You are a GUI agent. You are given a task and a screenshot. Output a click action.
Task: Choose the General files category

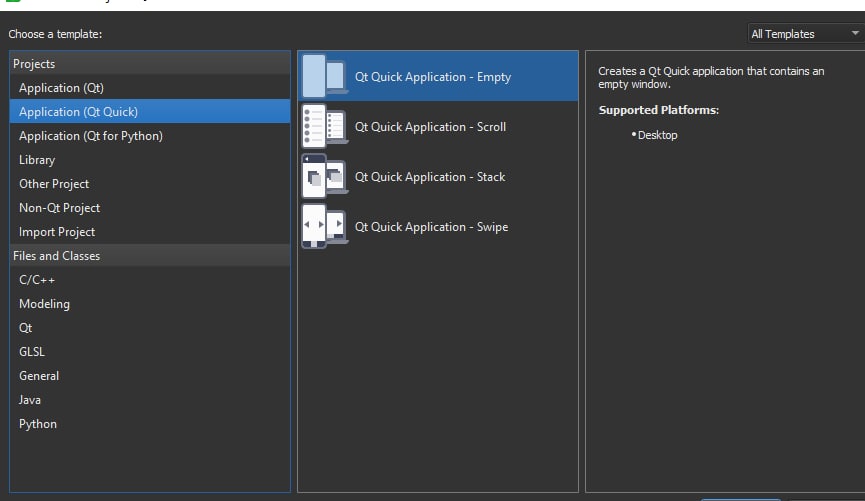click(149, 376)
